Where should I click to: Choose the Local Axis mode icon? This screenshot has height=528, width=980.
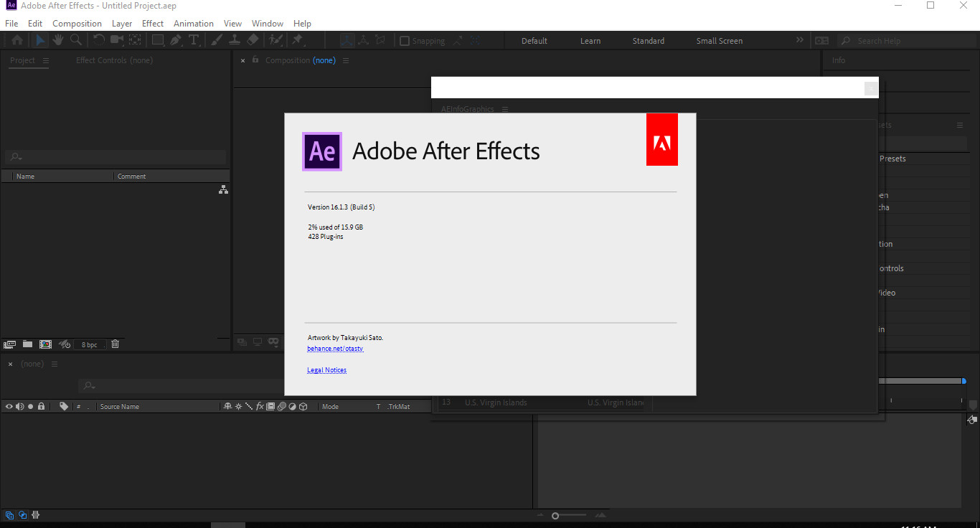coord(347,41)
